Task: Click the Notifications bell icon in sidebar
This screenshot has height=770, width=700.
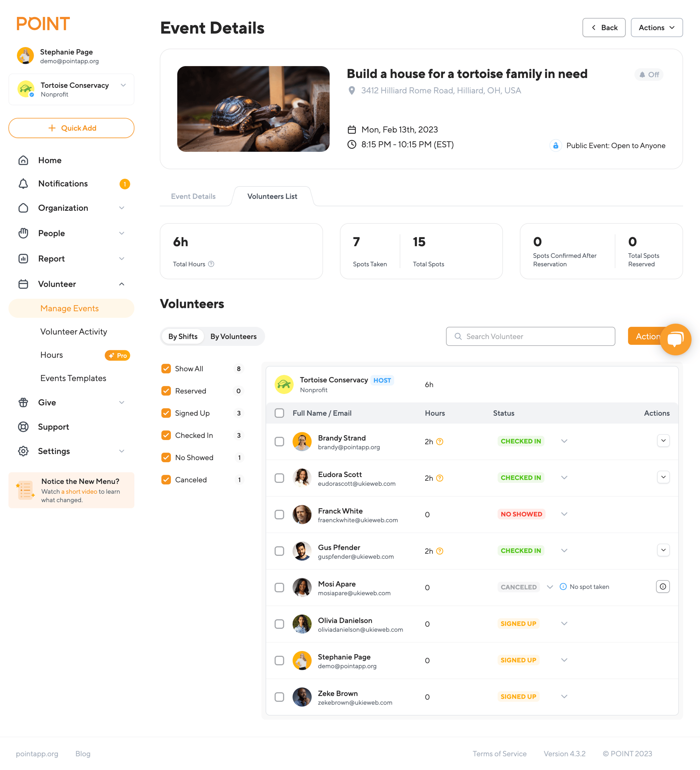Action: click(23, 184)
